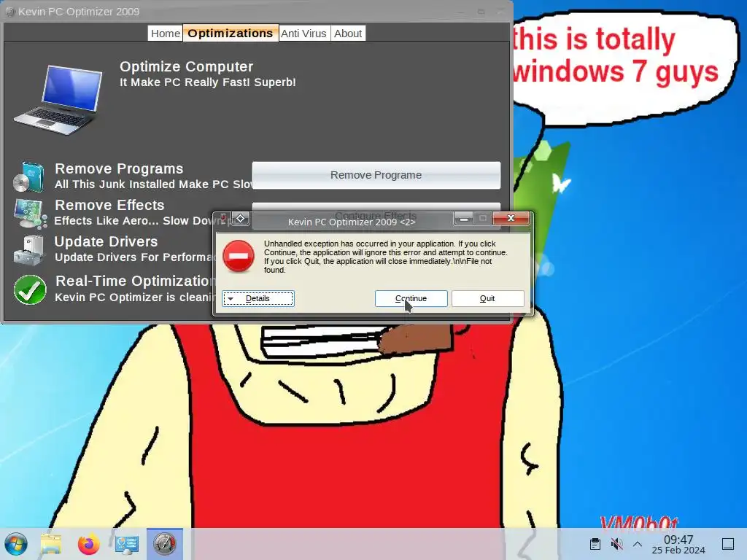Open the file manager from the taskbar
The image size is (747, 560).
click(51, 544)
